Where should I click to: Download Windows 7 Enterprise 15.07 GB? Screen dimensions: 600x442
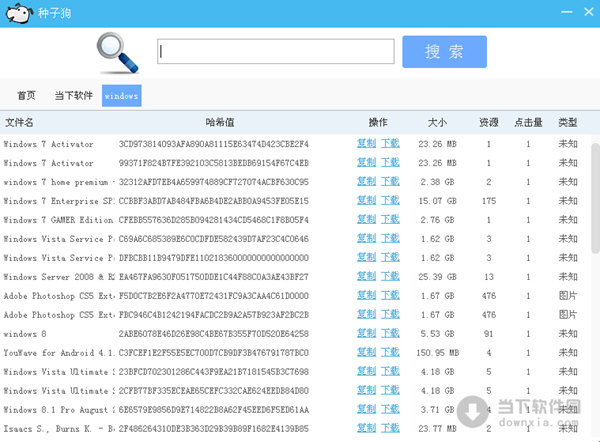pyautogui.click(x=390, y=201)
